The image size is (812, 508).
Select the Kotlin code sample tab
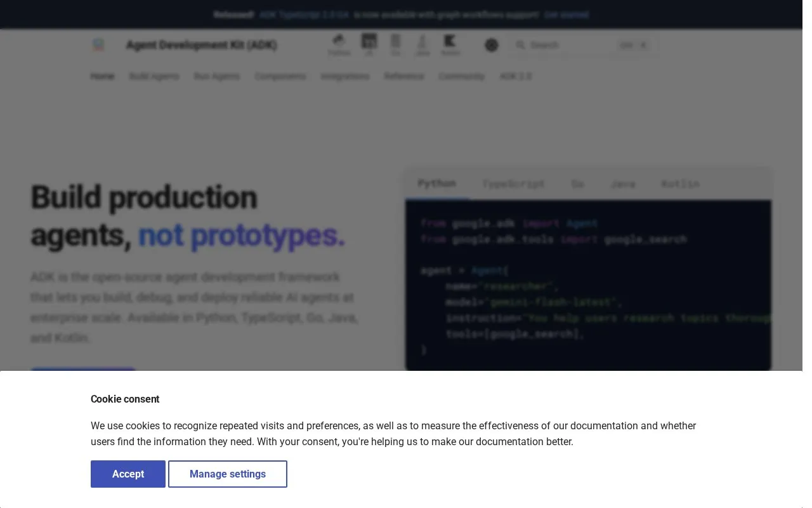[680, 184]
